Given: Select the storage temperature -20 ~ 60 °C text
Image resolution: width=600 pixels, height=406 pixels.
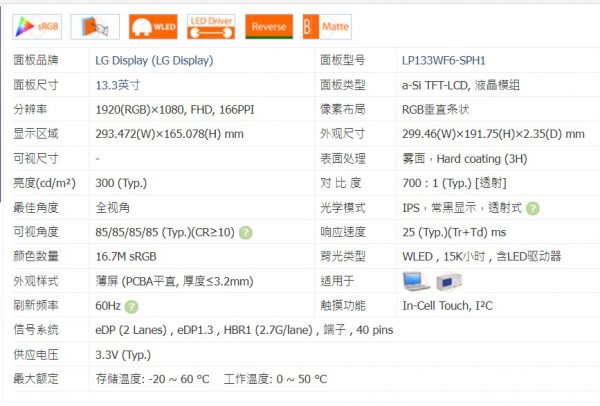Looking at the screenshot, I should [152, 379].
